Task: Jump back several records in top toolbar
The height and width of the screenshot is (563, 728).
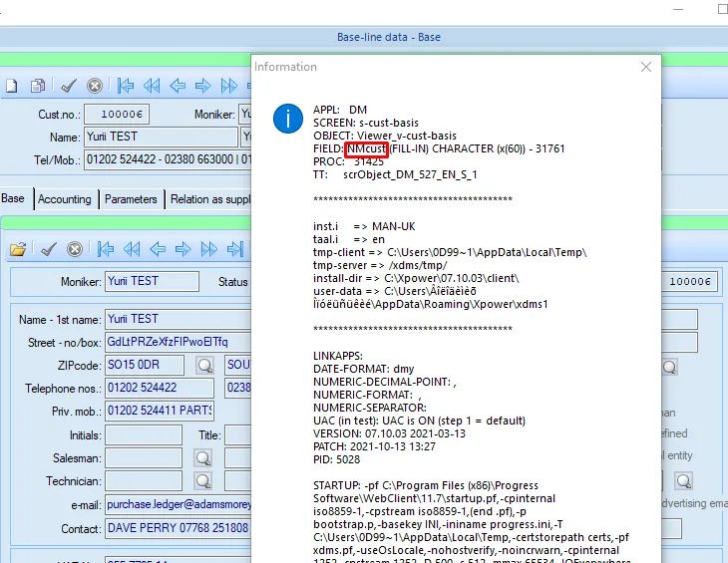Action: (152, 86)
